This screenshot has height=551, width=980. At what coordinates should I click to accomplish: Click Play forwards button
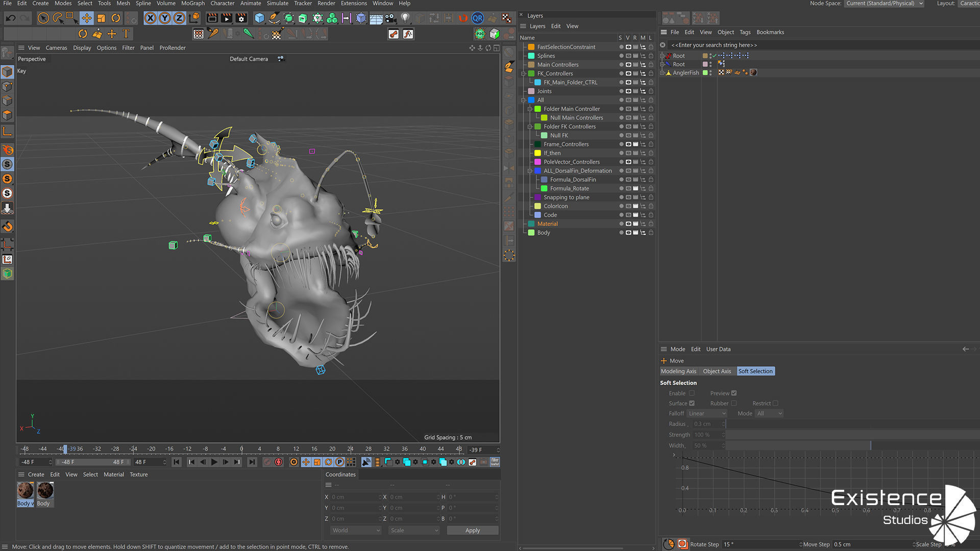point(214,462)
